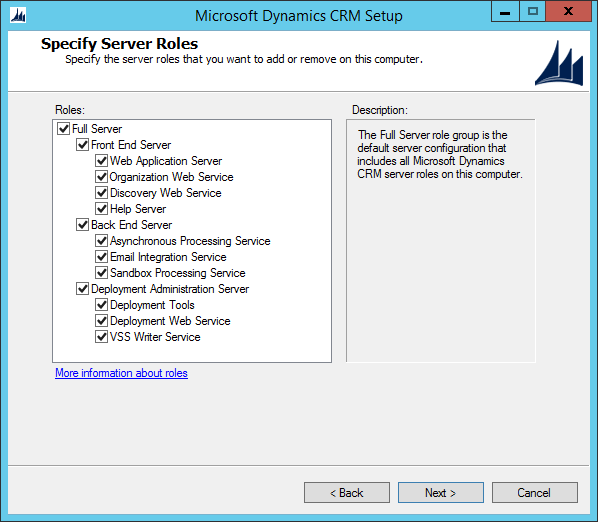Uncheck the Full Server checkbox
This screenshot has height=522, width=598.
(63, 128)
